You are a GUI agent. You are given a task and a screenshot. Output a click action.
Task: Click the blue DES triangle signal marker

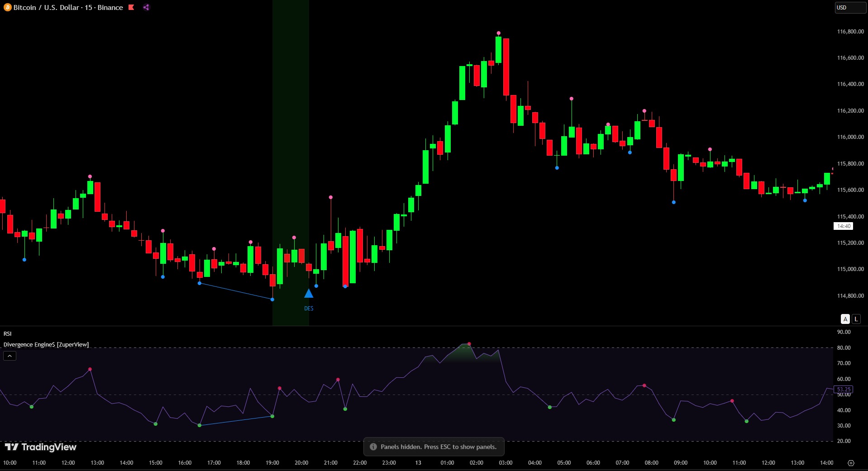pos(309,294)
